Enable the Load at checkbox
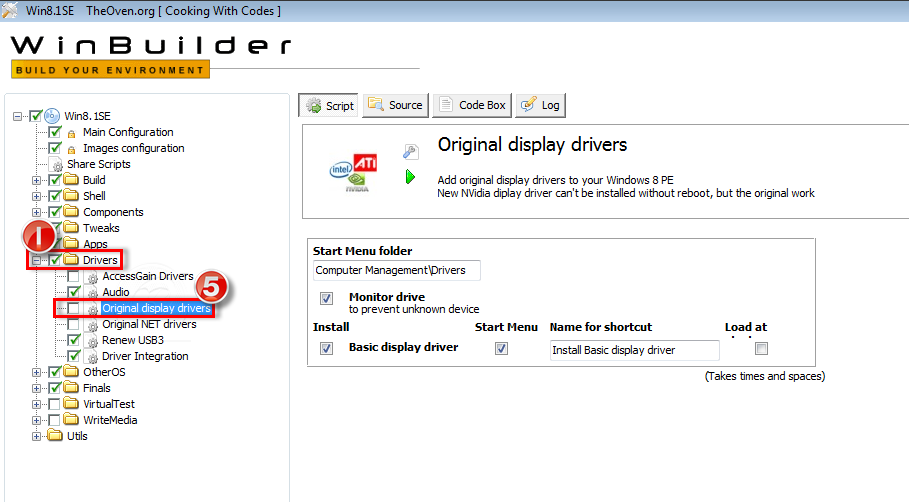This screenshot has height=502, width=909. (762, 348)
